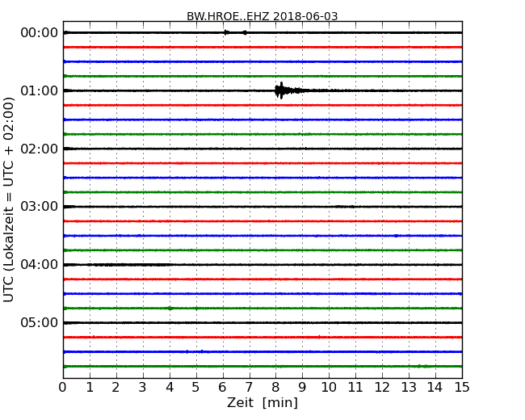Click the 00:00 time label

(40, 33)
